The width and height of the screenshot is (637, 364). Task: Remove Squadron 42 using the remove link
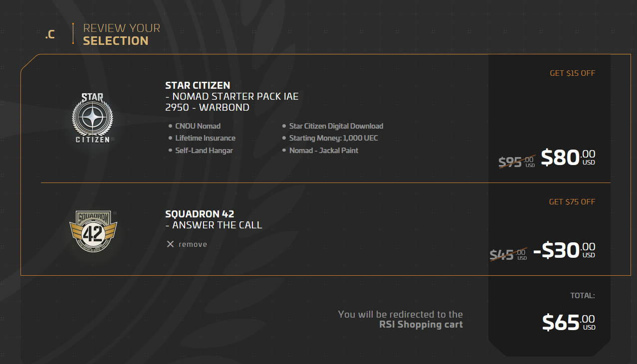193,244
